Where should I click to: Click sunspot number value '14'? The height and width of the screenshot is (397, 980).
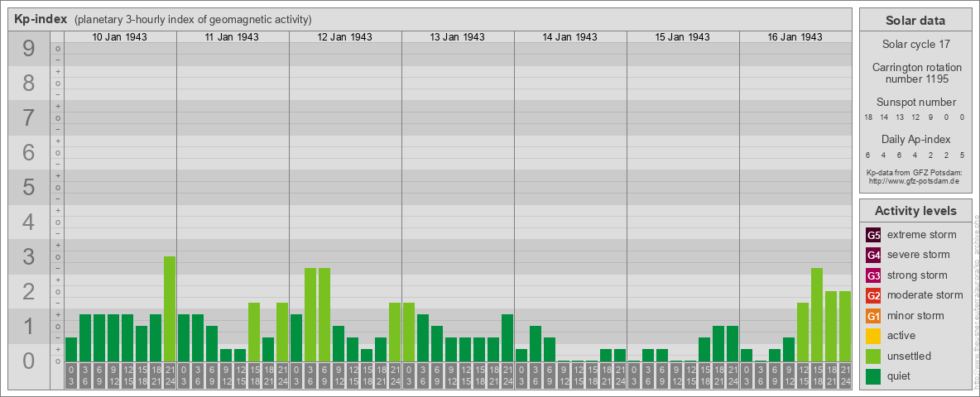[x=884, y=117]
